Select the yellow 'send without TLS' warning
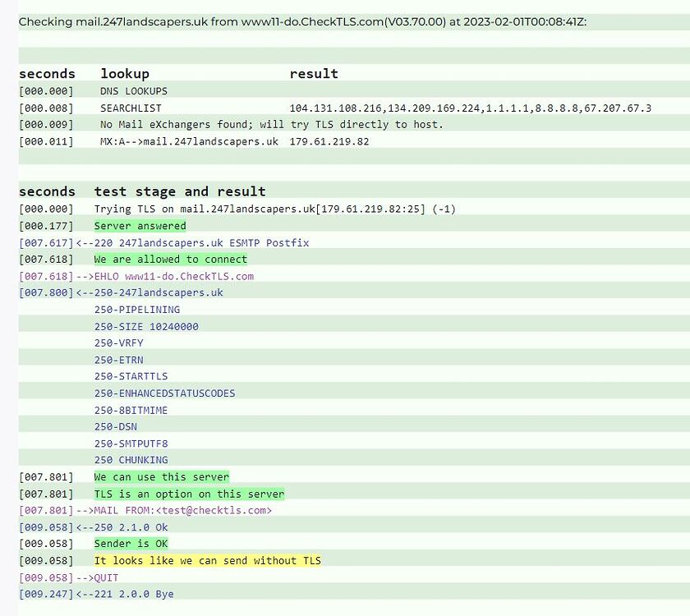 (207, 560)
